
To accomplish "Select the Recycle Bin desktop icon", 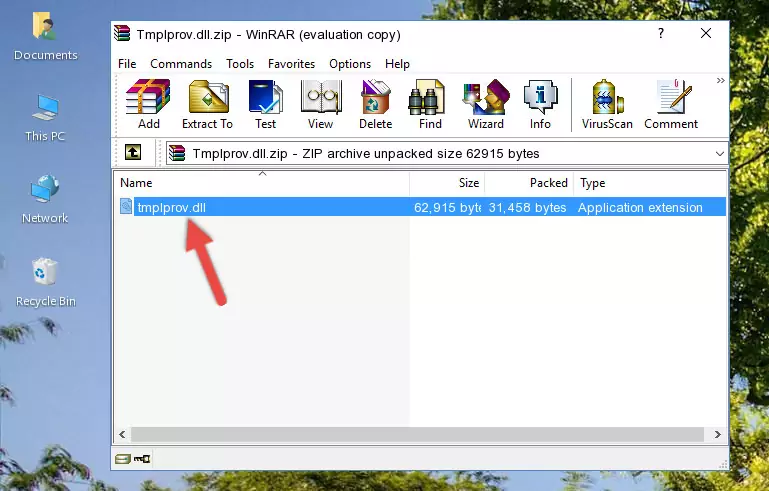I will [46, 283].
